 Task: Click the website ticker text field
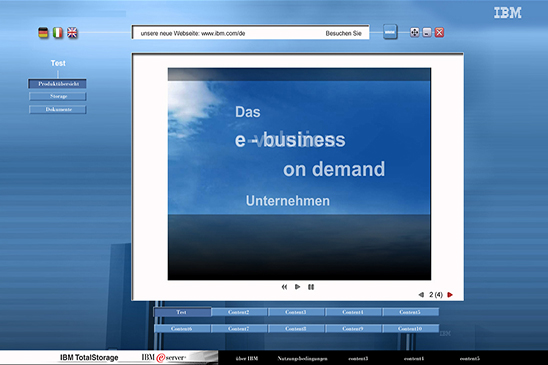[250, 33]
